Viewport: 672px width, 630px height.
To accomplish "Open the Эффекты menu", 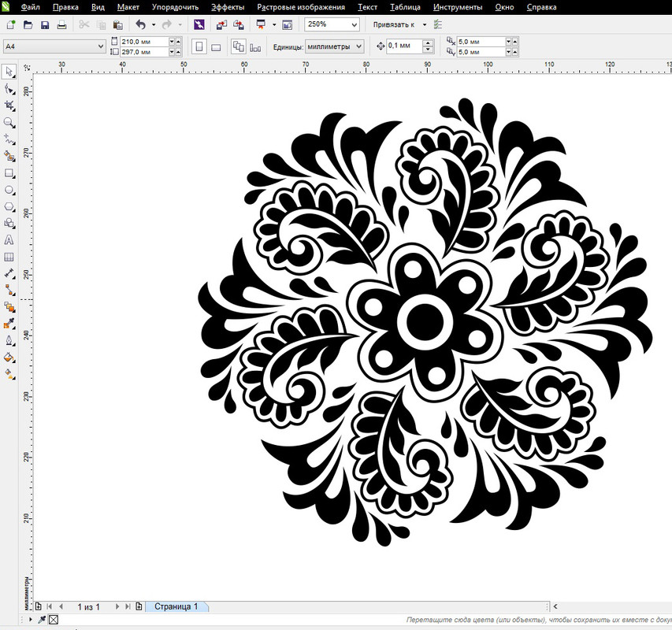I will click(228, 7).
